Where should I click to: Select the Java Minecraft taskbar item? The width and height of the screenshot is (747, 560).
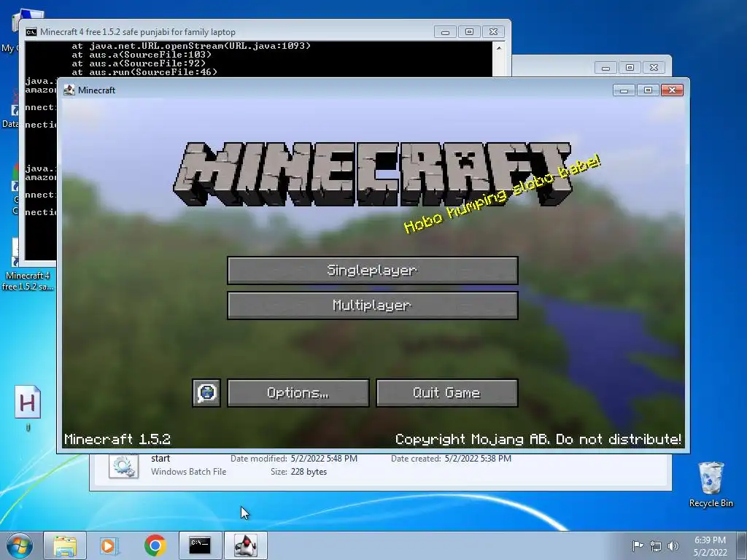(246, 545)
